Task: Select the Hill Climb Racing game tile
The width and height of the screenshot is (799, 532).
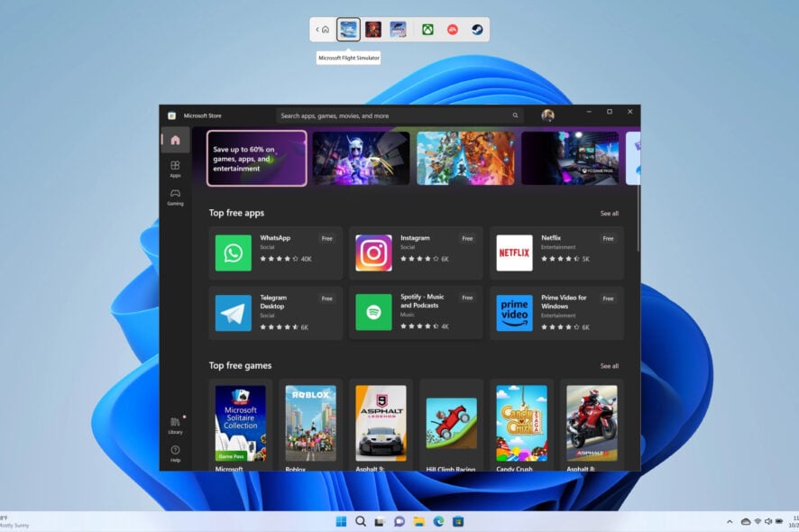Action: coord(452,426)
